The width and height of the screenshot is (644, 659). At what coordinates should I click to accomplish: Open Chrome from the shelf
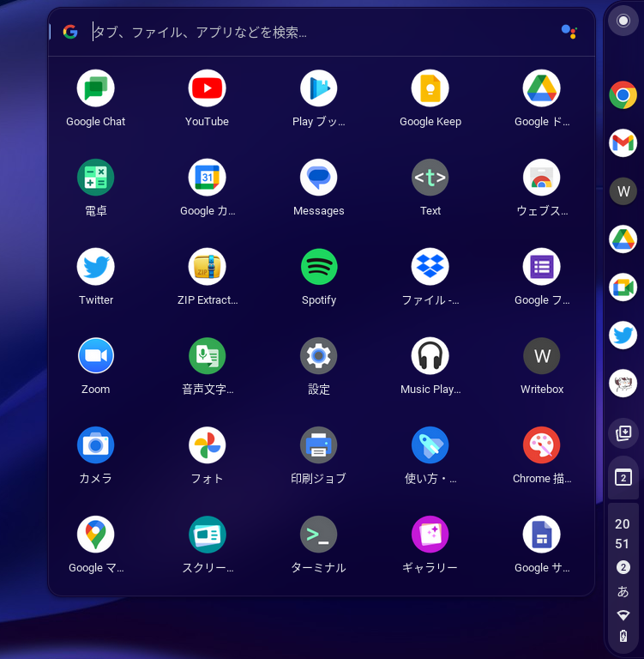pos(623,95)
